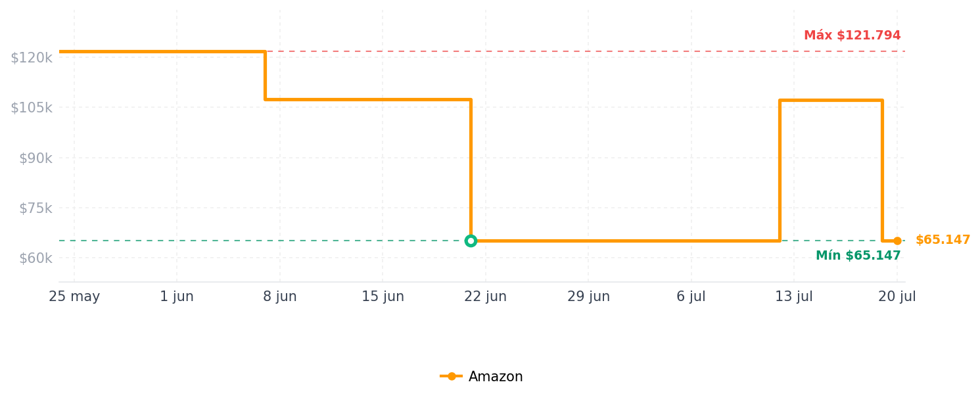Click the orange current price endpoint dot
This screenshot has height=399, width=980.
point(897,241)
